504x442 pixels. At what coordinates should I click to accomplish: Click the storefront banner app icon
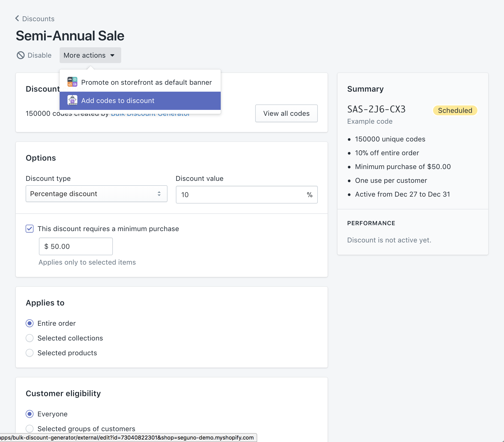(x=72, y=82)
